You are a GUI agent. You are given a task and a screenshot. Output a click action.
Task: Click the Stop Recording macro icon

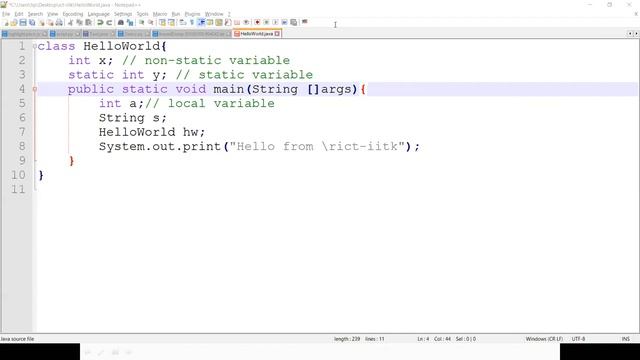(x=266, y=22)
